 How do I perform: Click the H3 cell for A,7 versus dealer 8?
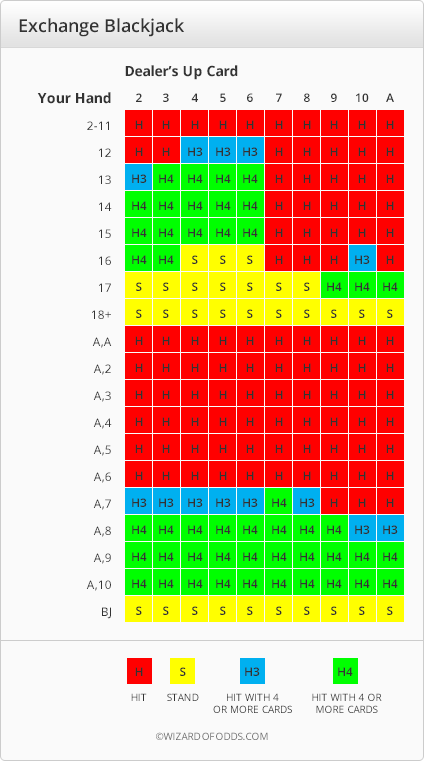click(307, 501)
